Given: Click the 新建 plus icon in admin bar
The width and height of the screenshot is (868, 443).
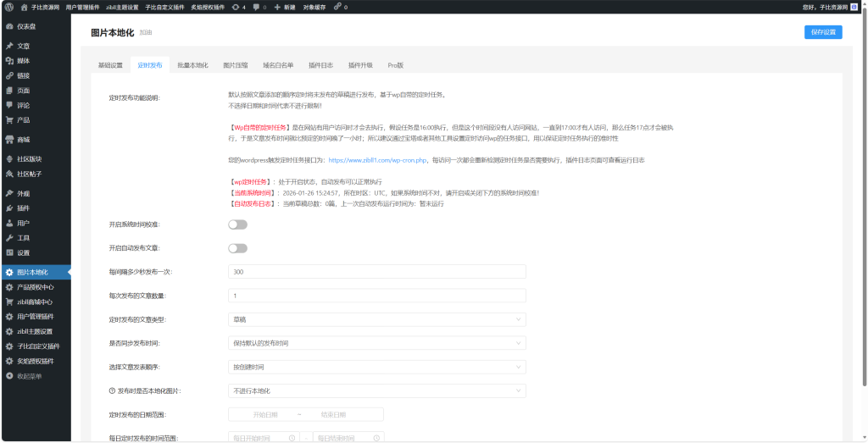Looking at the screenshot, I should click(277, 6).
